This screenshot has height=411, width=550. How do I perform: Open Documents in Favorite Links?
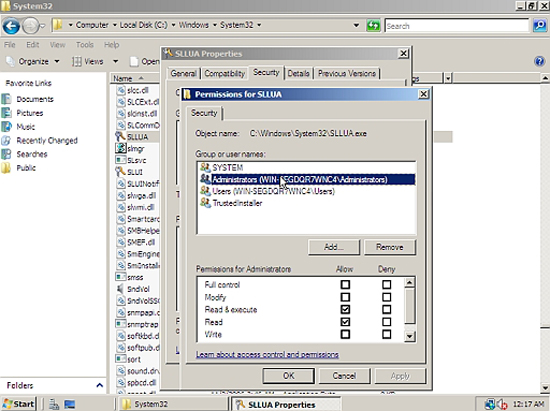click(35, 99)
